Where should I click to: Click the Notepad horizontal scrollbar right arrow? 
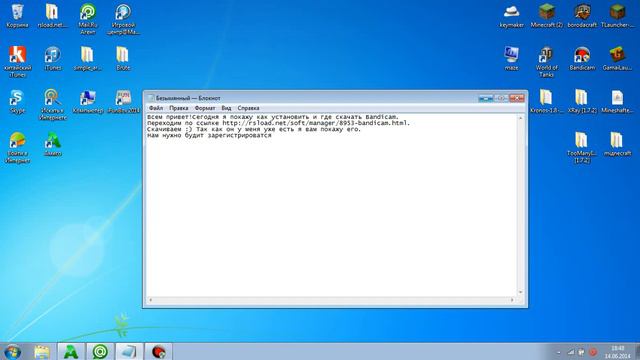pos(513,300)
